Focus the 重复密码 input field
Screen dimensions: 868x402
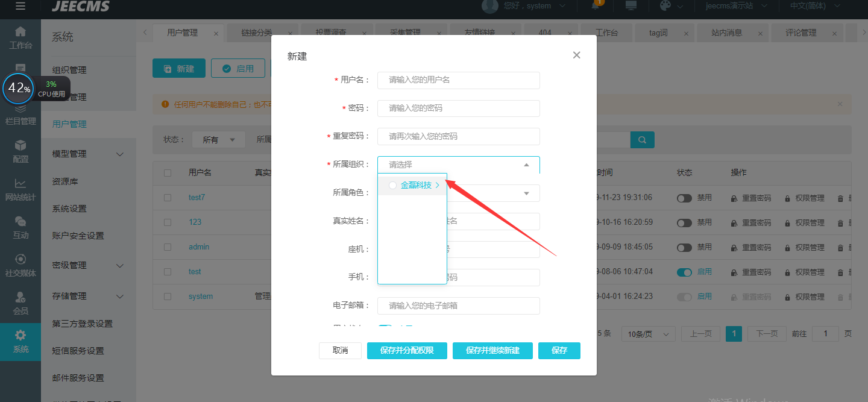[459, 136]
